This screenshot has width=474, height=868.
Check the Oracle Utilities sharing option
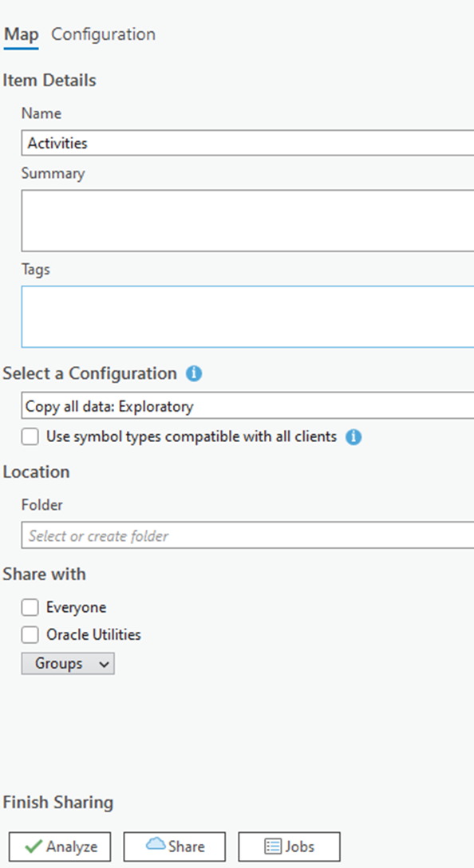30,634
